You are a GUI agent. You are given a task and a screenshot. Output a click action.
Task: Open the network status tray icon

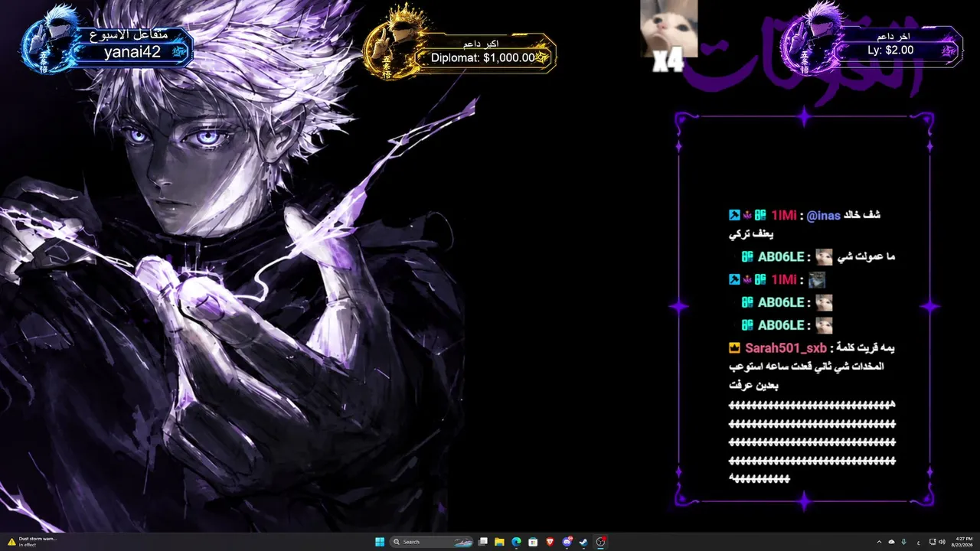tap(932, 542)
